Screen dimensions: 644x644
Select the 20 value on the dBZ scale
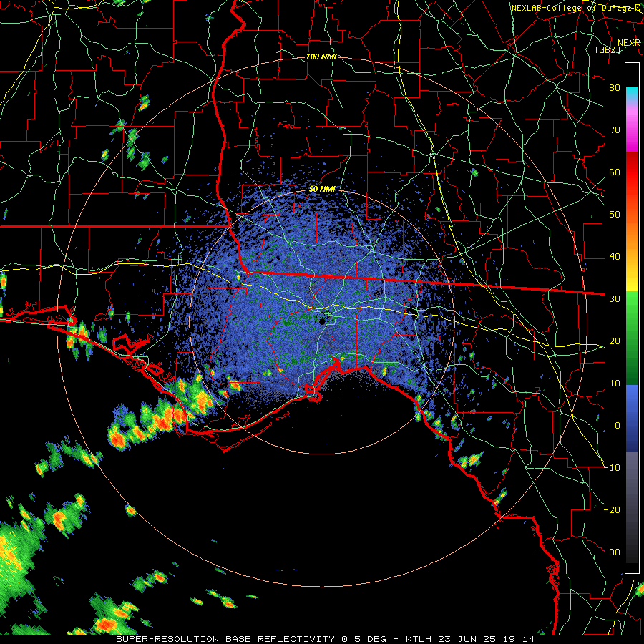(x=615, y=341)
